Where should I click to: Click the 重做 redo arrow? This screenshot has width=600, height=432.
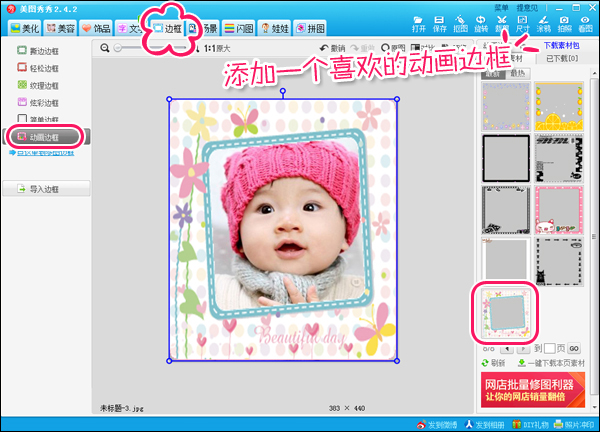coord(362,48)
